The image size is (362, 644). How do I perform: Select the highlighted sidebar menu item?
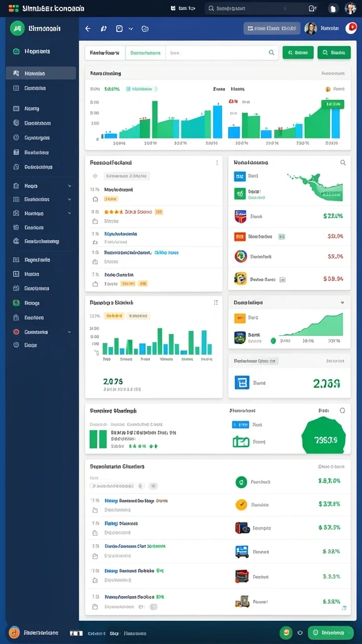click(x=41, y=73)
